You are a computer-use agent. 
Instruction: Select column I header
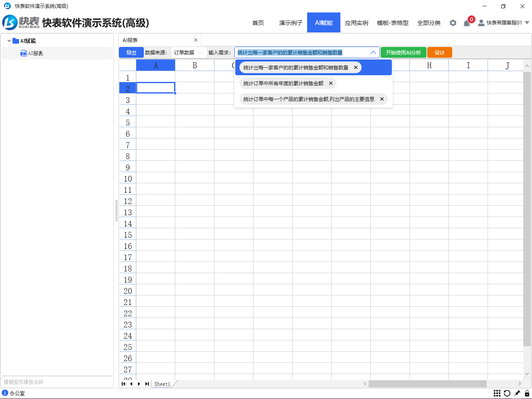coord(468,65)
